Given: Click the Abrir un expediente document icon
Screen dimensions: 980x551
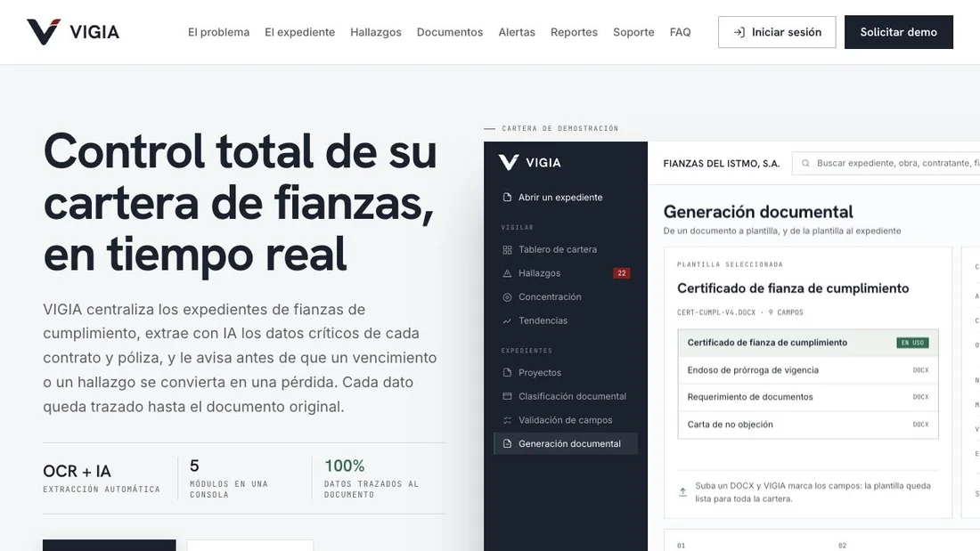Looking at the screenshot, I should pos(507,198).
